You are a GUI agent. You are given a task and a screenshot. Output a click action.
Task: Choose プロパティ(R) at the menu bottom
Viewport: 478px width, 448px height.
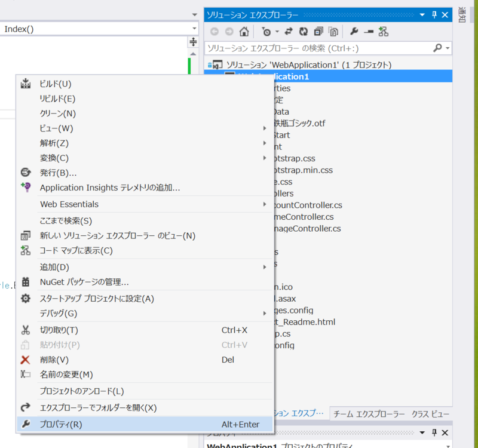click(x=145, y=424)
